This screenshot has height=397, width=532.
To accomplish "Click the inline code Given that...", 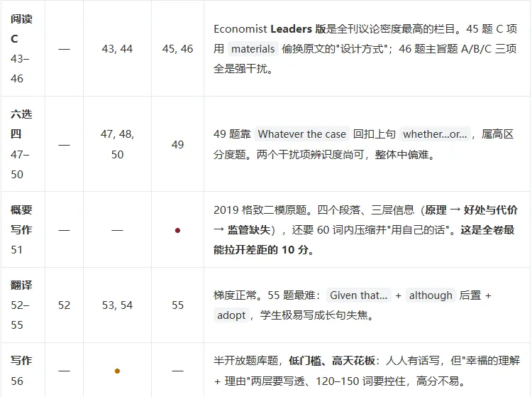I will tap(359, 295).
